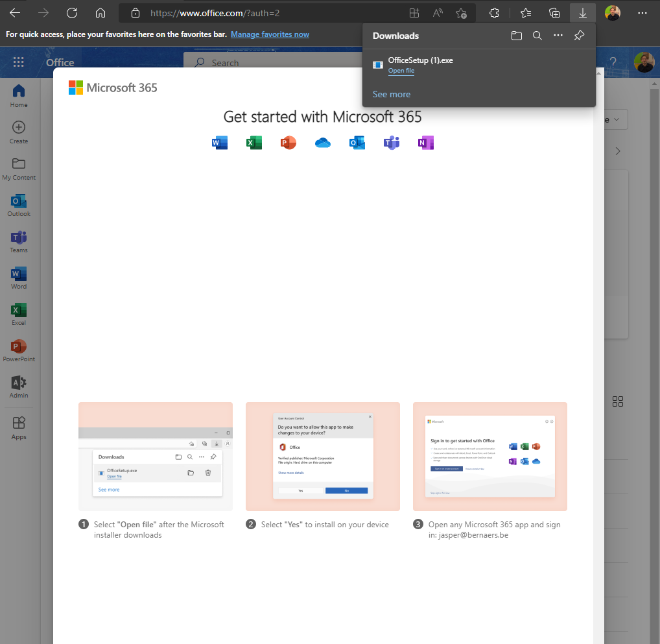The height and width of the screenshot is (644, 660).
Task: Go to Home in Office sidebar
Action: coord(19,96)
